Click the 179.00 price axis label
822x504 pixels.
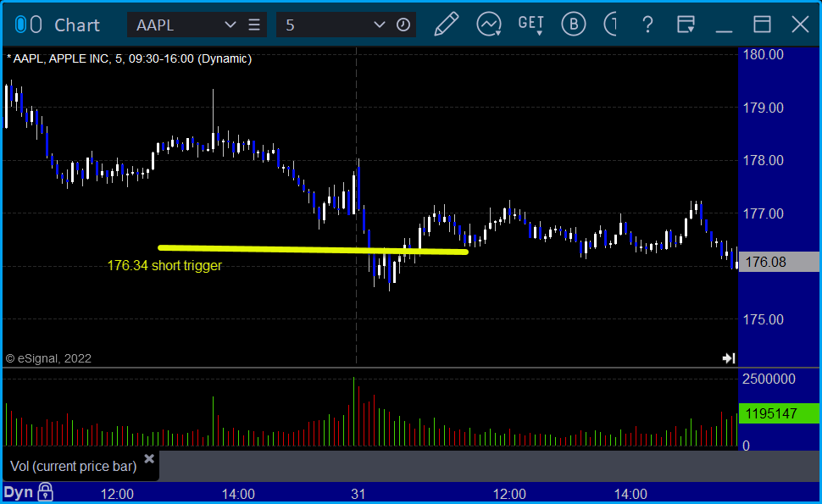[x=764, y=108]
